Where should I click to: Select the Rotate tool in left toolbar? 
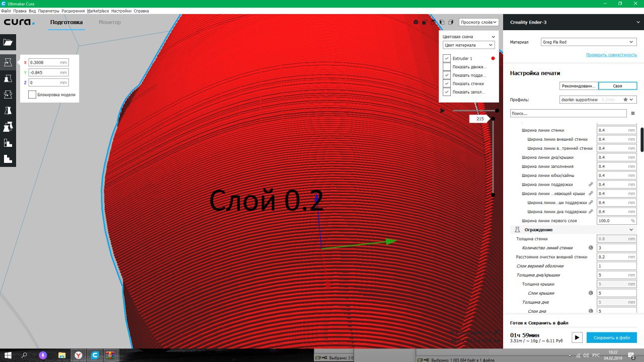click(x=8, y=95)
